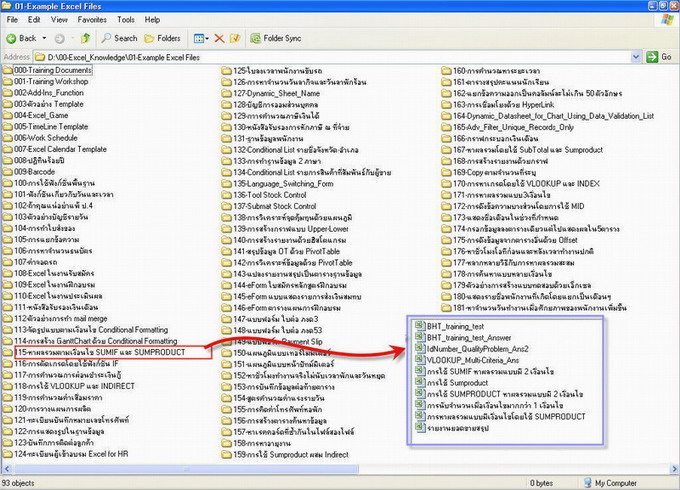680x490 pixels.
Task: Go up one folder level
Action: click(85, 38)
